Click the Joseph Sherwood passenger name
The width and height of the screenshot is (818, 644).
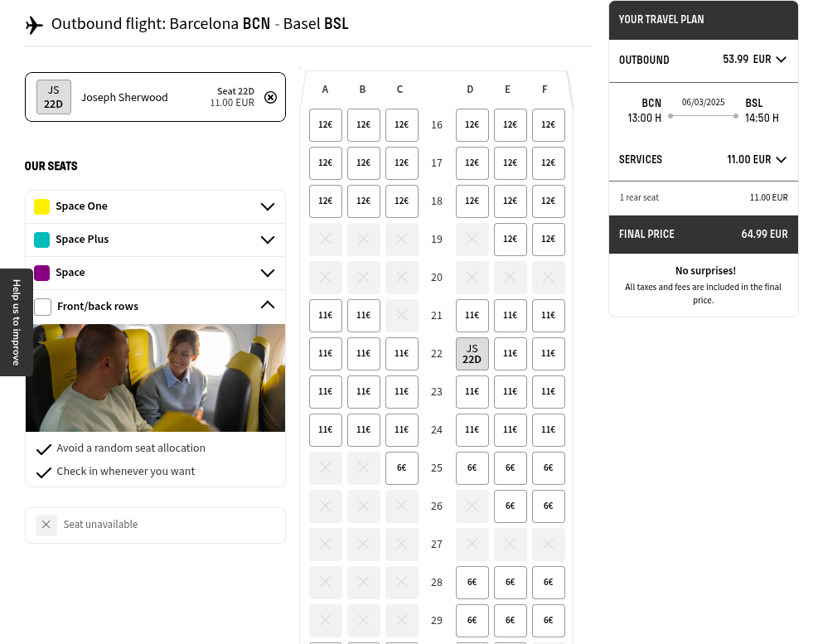(x=124, y=98)
